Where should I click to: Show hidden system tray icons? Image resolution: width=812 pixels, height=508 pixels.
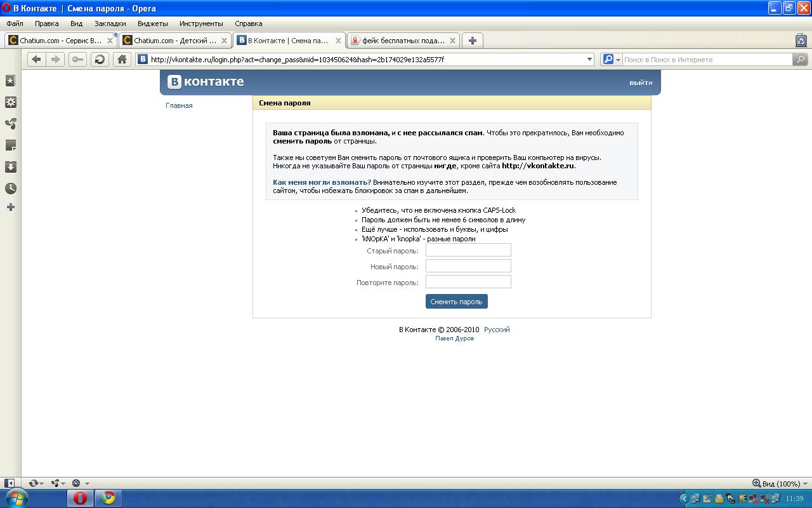click(x=684, y=498)
